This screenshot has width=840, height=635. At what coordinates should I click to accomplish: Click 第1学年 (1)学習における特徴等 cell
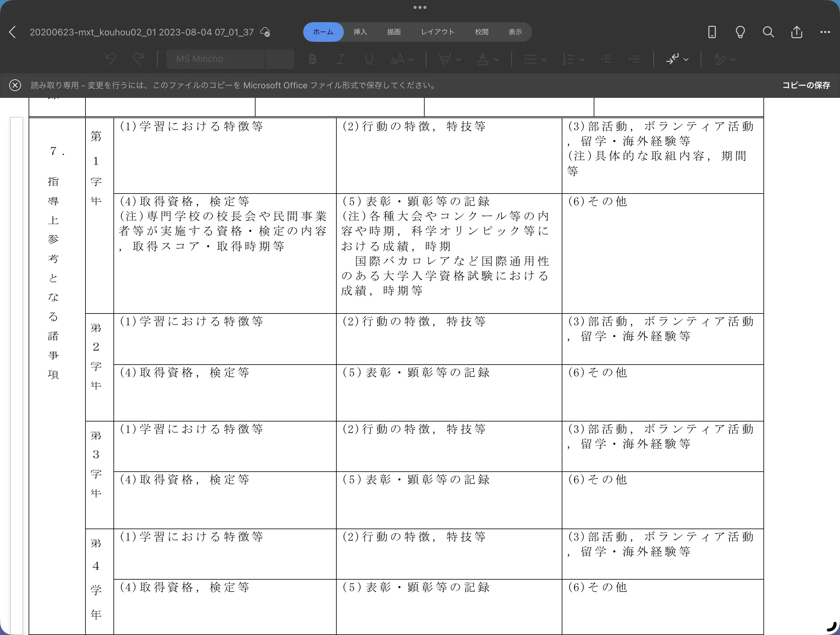click(x=225, y=156)
